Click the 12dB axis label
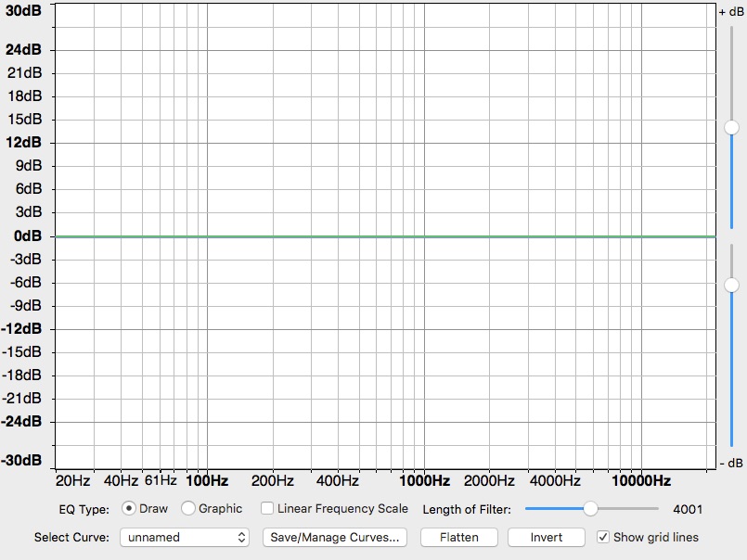The width and height of the screenshot is (747, 560). 23,142
